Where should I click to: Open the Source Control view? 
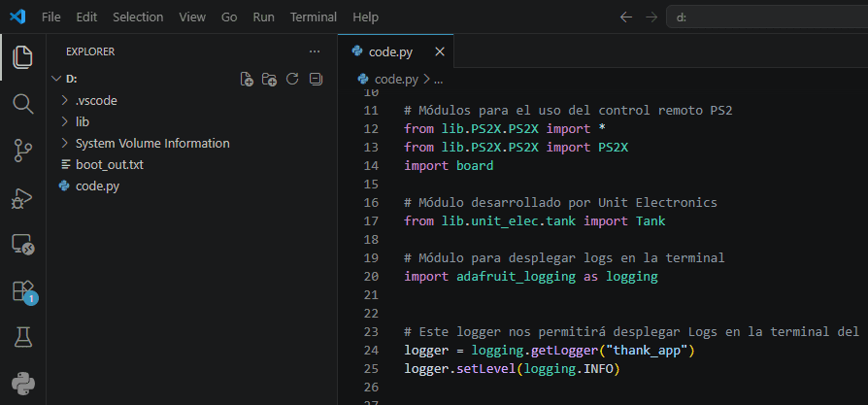click(22, 151)
